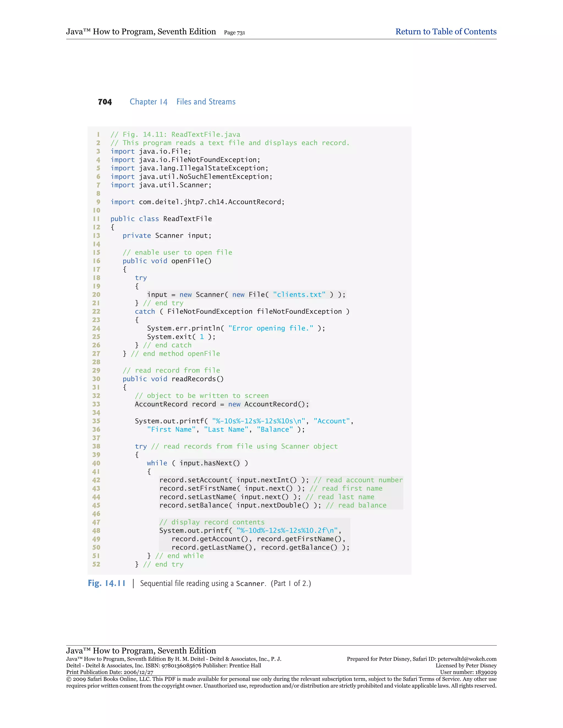Screen dimensions: 563x728
Task: Click the public void readRecords() method header
Action: (x=173, y=379)
